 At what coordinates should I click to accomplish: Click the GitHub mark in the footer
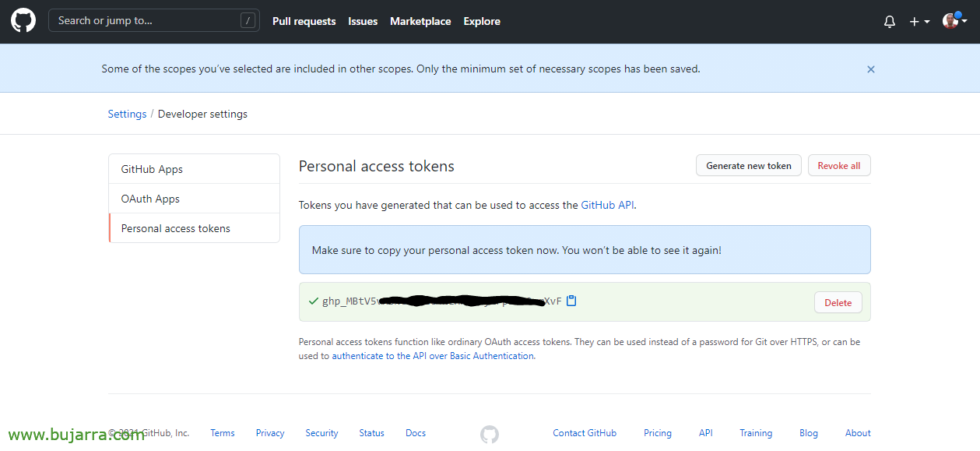(489, 435)
